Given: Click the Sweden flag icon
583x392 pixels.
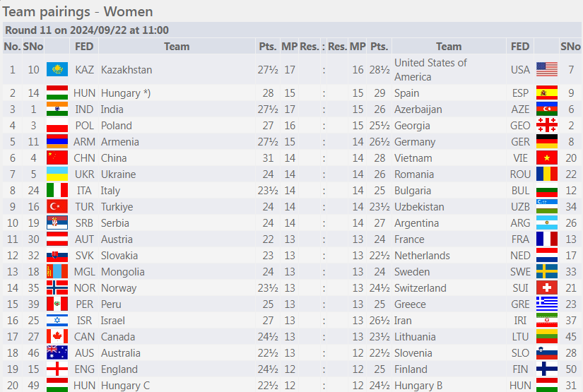Looking at the screenshot, I should [x=546, y=271].
